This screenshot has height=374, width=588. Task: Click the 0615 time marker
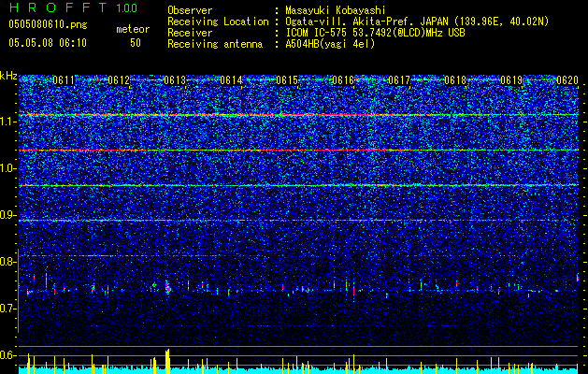[x=287, y=80]
